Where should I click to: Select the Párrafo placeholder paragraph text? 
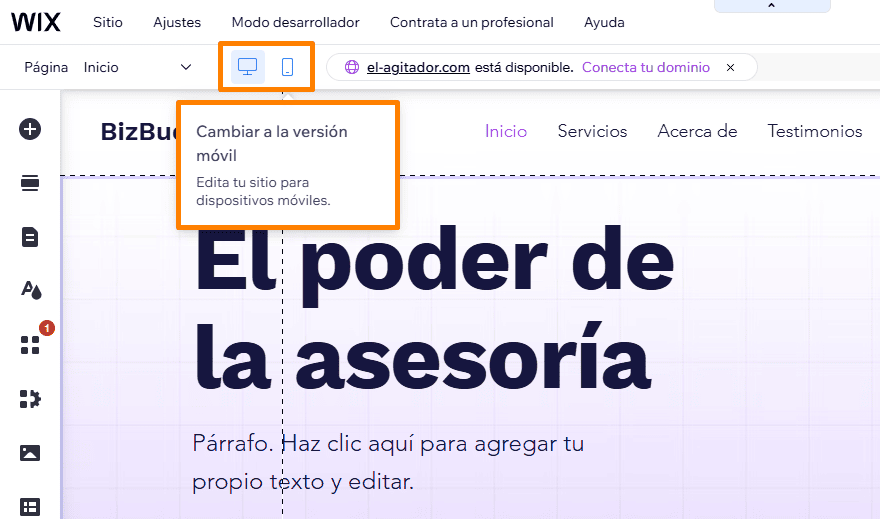click(388, 462)
